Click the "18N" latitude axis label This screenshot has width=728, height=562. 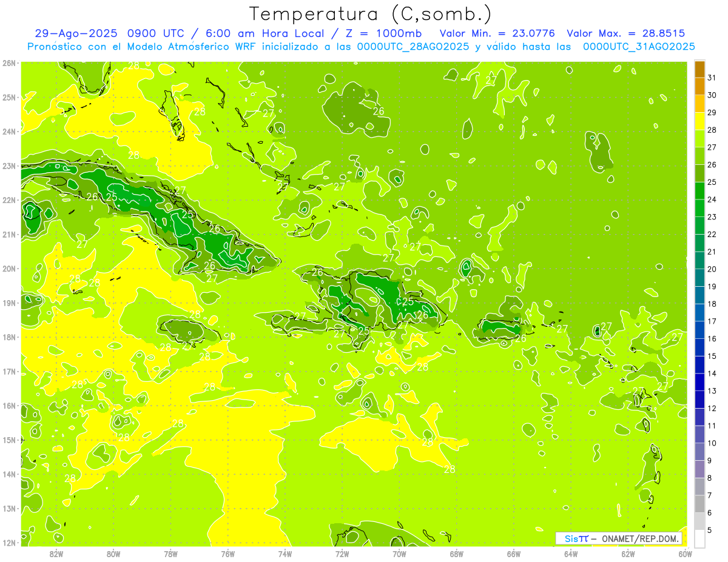pos(9,337)
